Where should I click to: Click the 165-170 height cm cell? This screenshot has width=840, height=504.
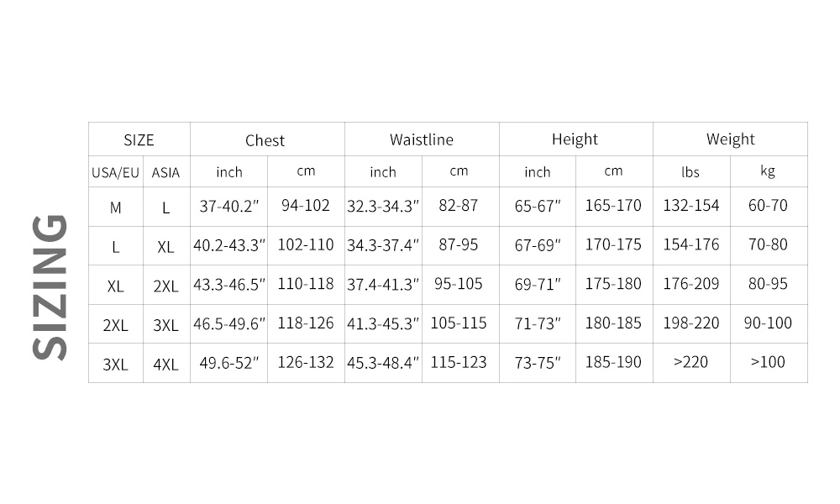(613, 206)
